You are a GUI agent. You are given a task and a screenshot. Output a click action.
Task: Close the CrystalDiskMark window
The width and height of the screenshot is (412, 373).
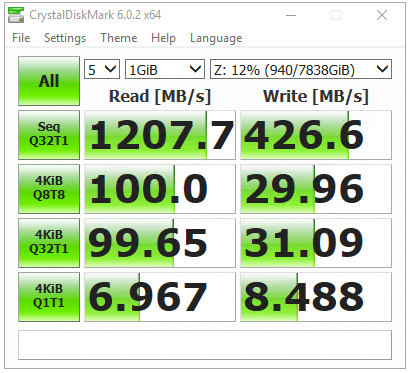click(382, 15)
